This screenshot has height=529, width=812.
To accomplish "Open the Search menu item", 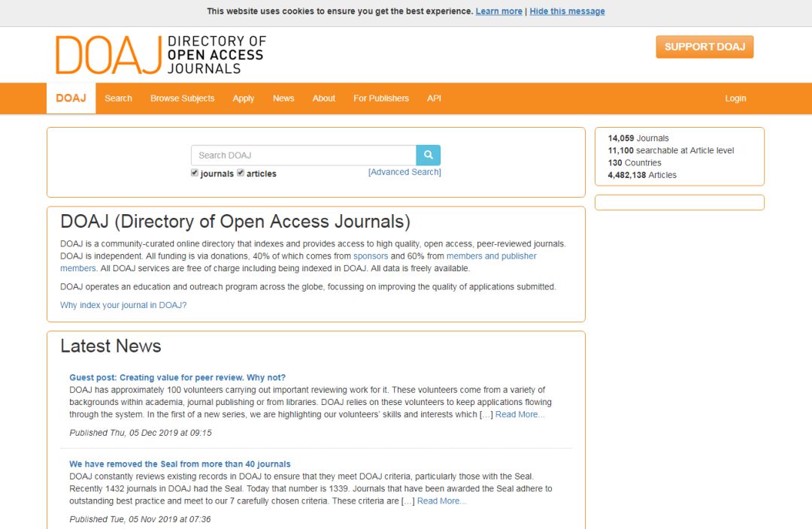I will [x=118, y=98].
